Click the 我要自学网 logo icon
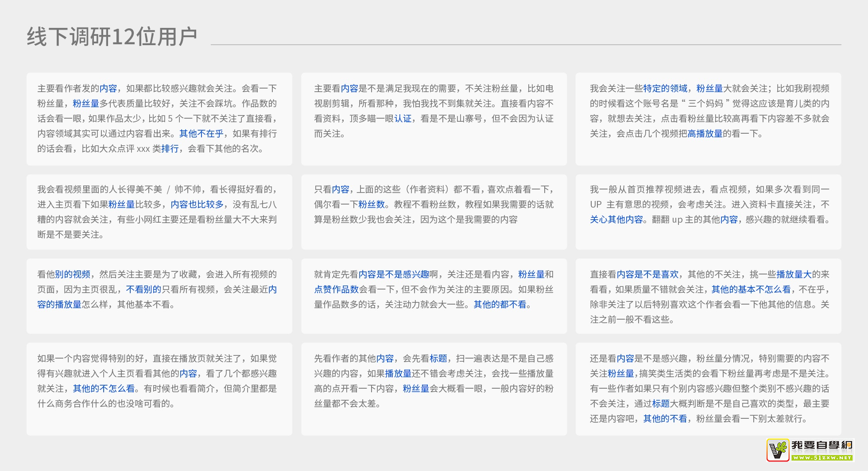This screenshot has height=471, width=868. point(778,450)
